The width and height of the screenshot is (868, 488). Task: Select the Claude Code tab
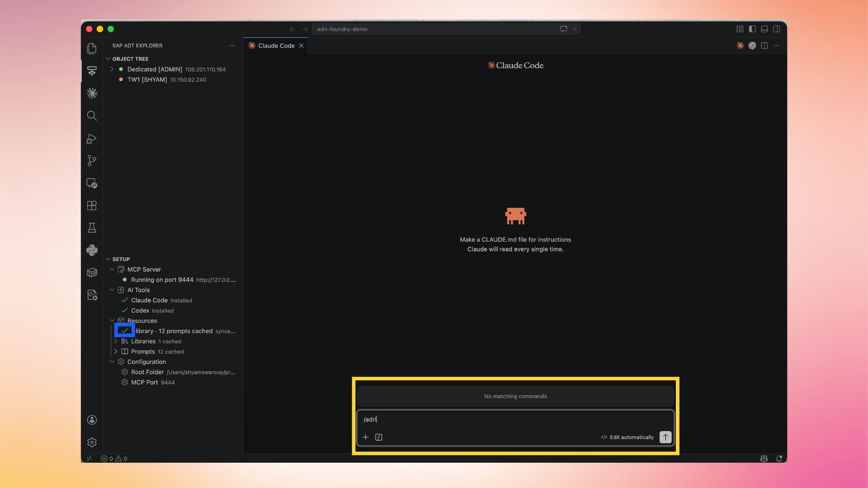[x=276, y=45]
